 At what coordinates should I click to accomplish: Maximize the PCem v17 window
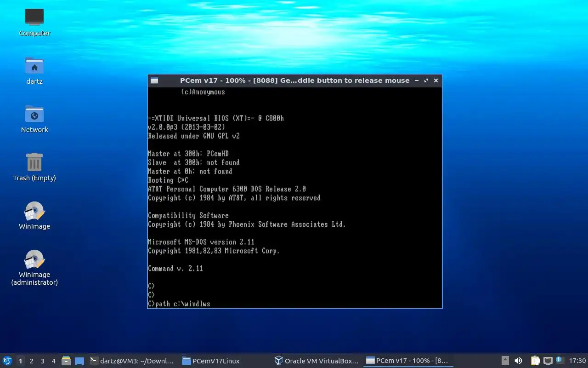(426, 80)
